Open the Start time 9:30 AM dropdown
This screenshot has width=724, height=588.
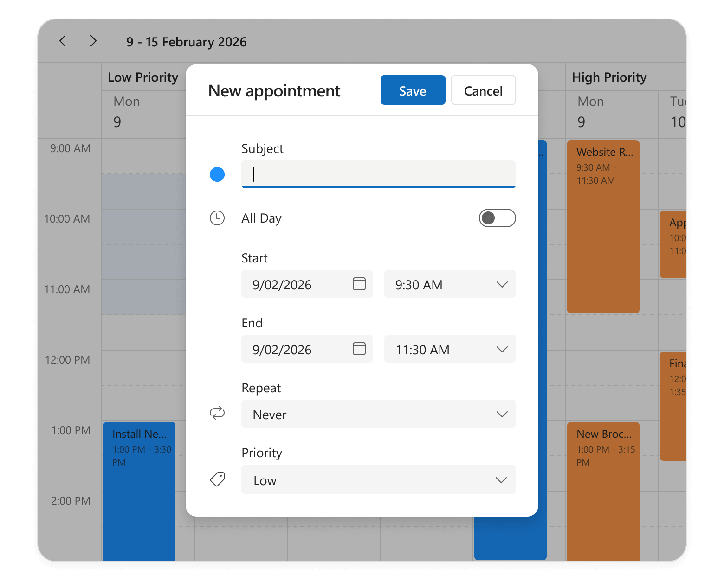(450, 284)
